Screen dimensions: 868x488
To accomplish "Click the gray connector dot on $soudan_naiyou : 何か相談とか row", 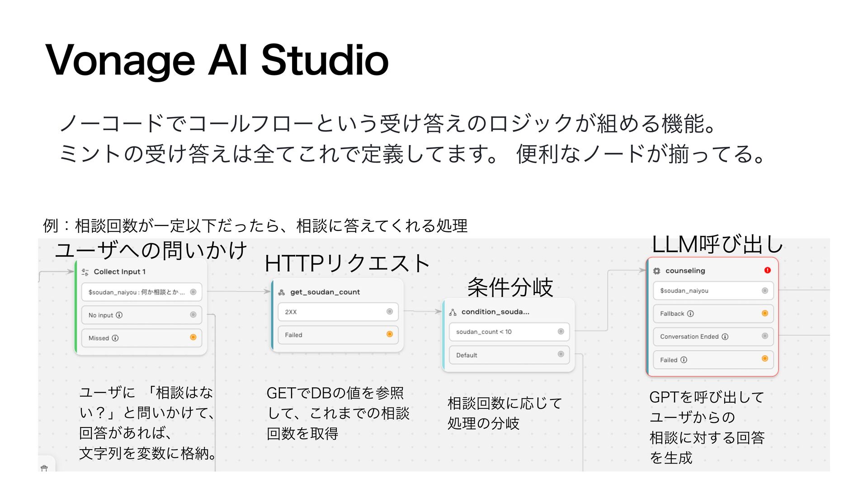I will point(193,292).
